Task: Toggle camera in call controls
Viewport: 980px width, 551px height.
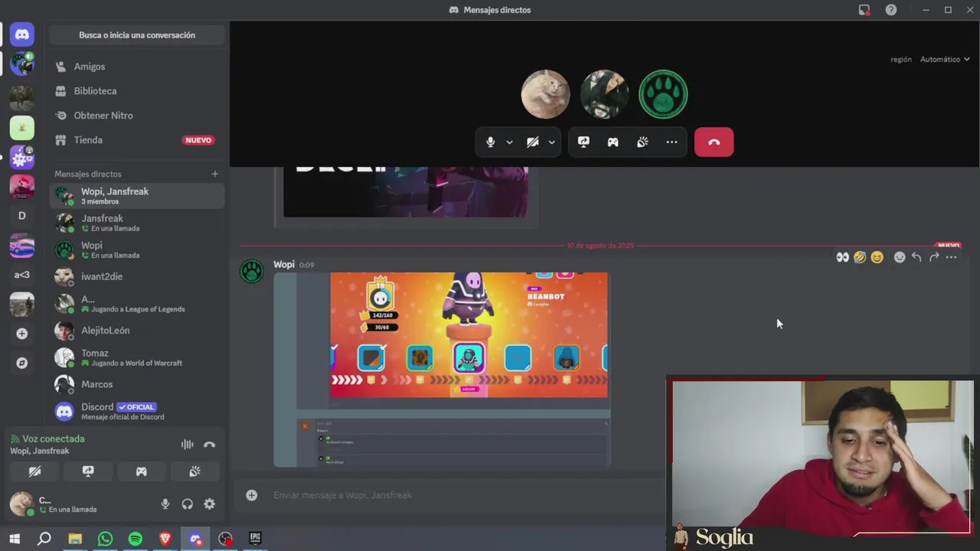Action: pos(533,142)
